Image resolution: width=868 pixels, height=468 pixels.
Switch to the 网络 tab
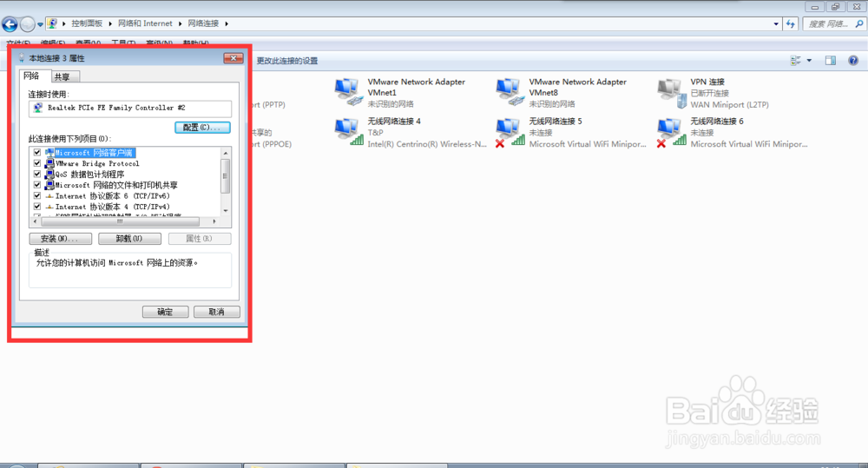tap(31, 76)
